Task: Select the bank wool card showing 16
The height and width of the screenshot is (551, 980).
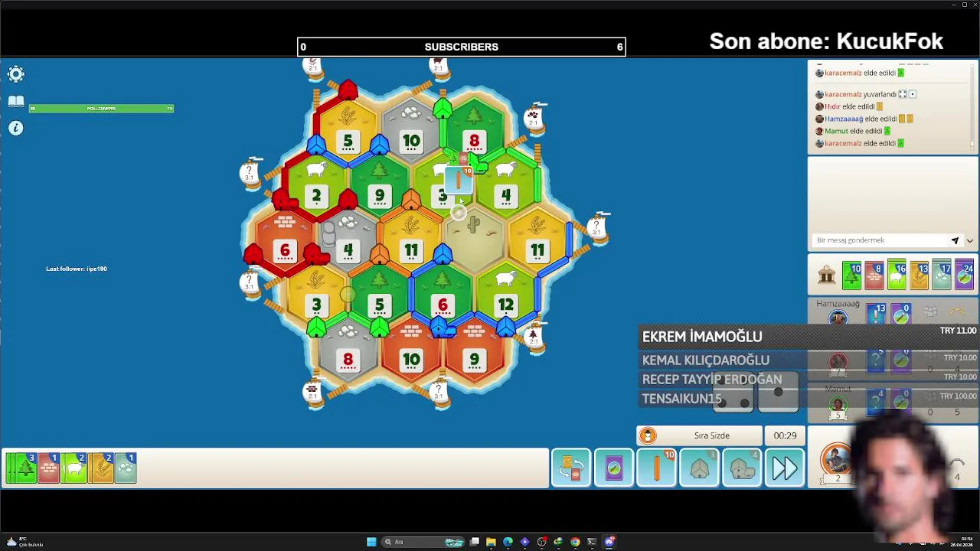Action: (897, 275)
